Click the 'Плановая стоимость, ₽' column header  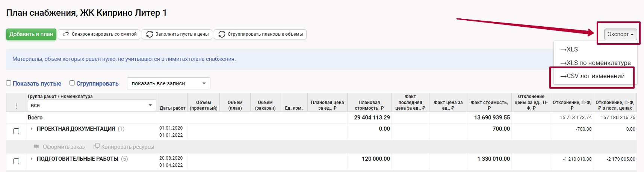pyautogui.click(x=369, y=105)
